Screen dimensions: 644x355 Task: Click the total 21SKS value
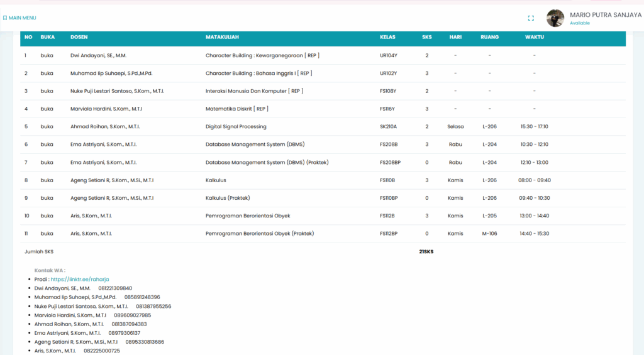click(x=426, y=252)
